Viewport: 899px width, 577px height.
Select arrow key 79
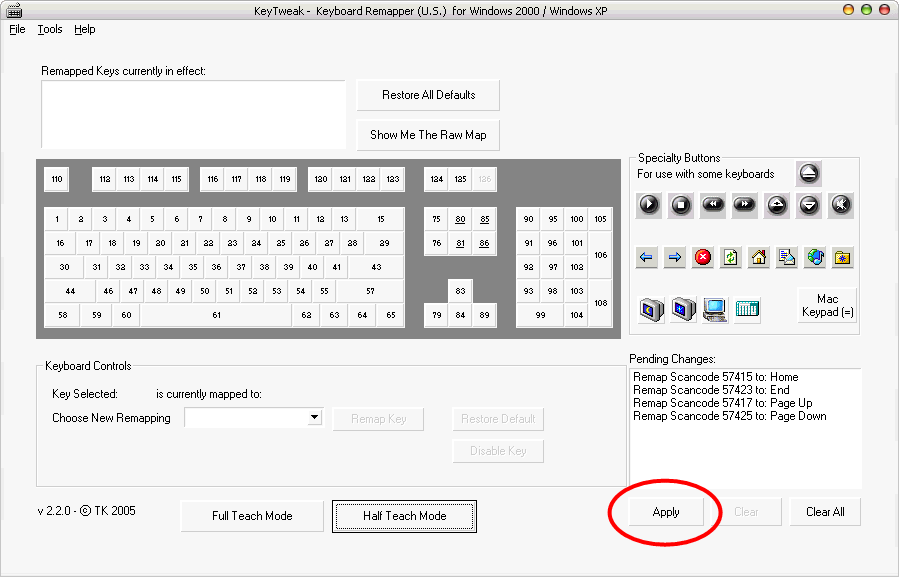tap(436, 315)
